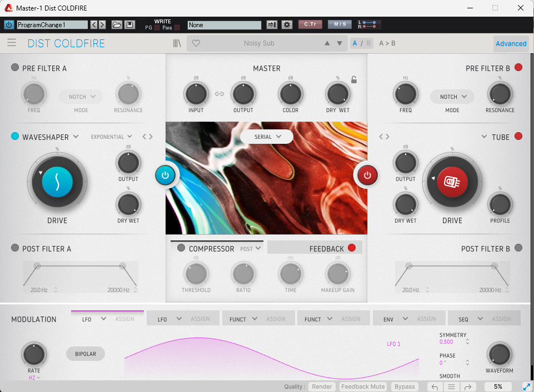
Task: Redo the last action
Action: (x=468, y=387)
